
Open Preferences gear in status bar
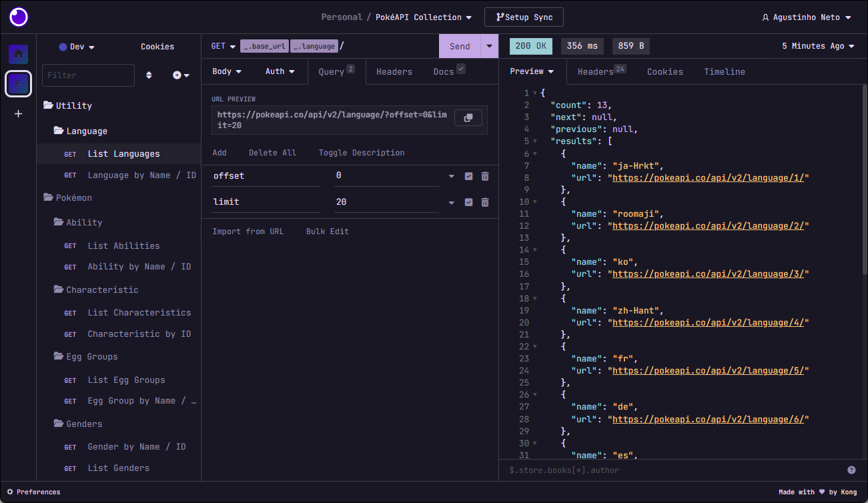(x=10, y=492)
